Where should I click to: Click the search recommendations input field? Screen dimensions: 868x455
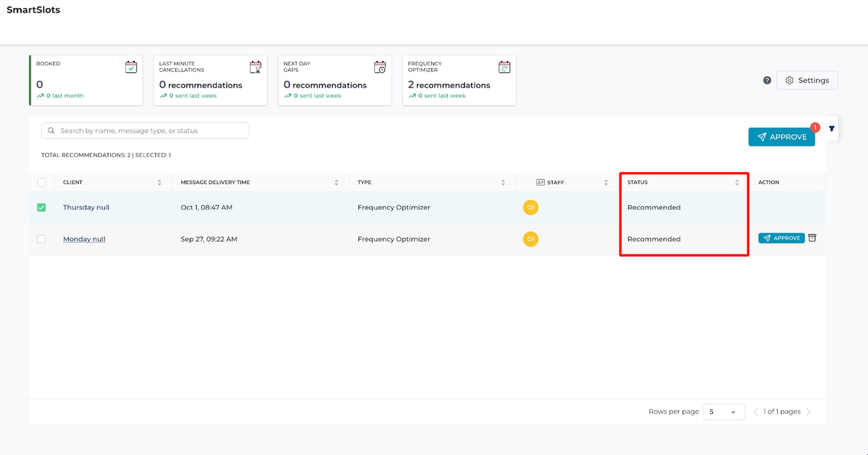(145, 131)
